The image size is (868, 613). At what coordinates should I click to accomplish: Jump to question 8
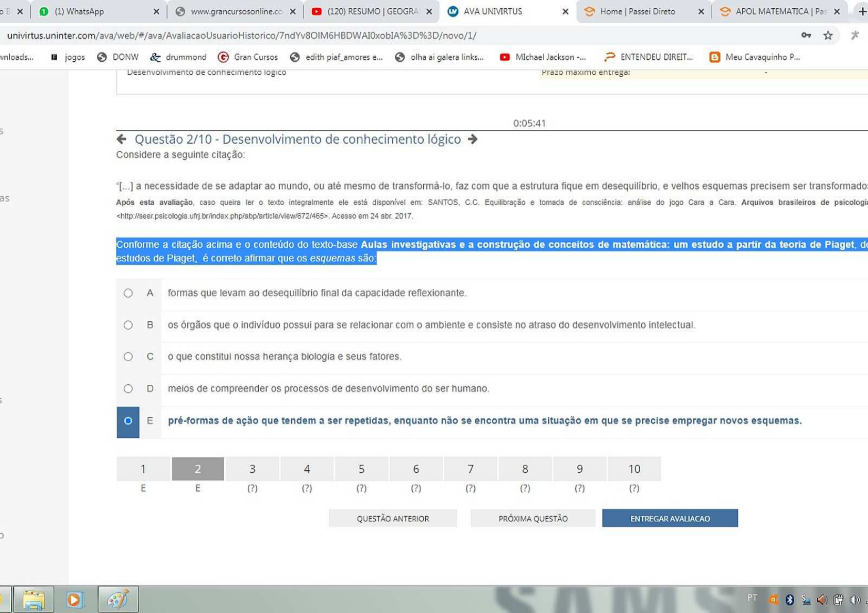click(x=525, y=469)
